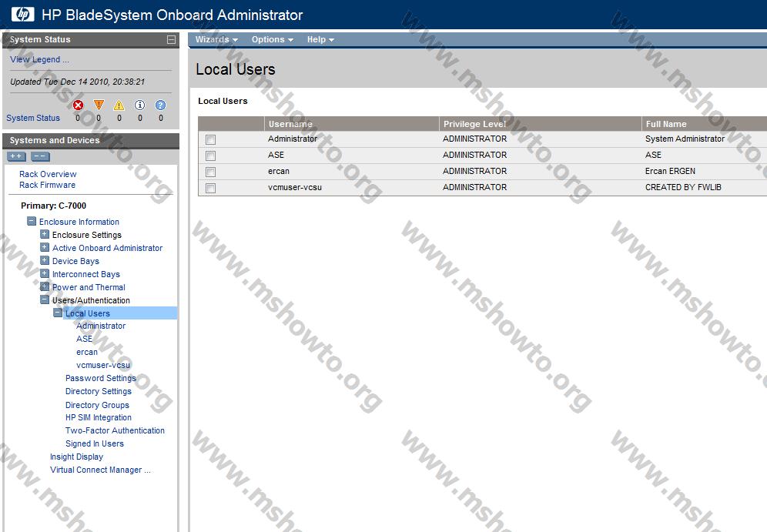The width and height of the screenshot is (767, 532).
Task: Click the Primary: C-7000 enclosure label
Action: [x=53, y=206]
